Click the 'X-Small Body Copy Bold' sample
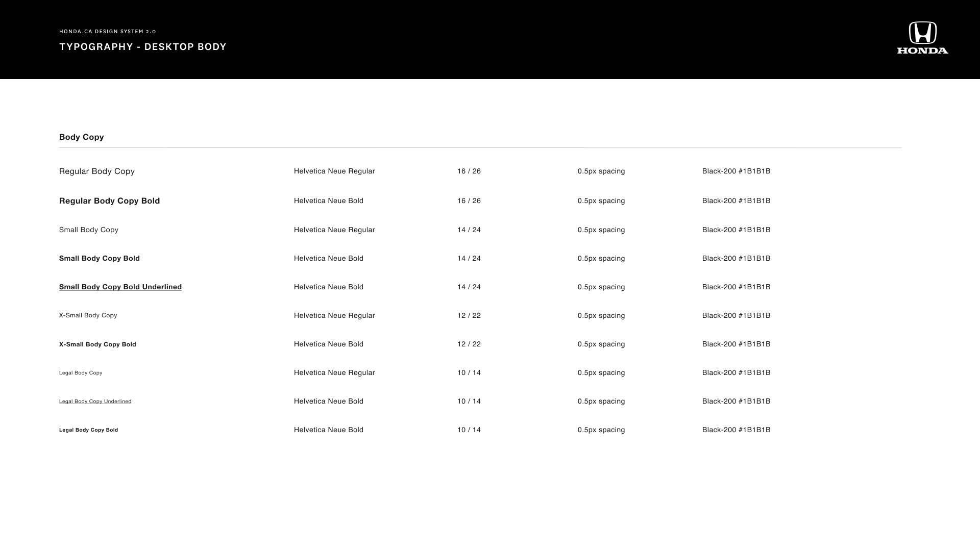The image size is (980, 551). point(97,344)
